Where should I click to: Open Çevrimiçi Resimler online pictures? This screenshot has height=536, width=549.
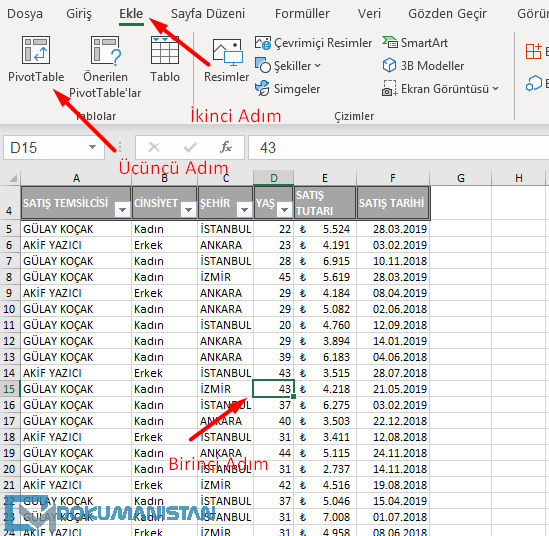tap(313, 43)
